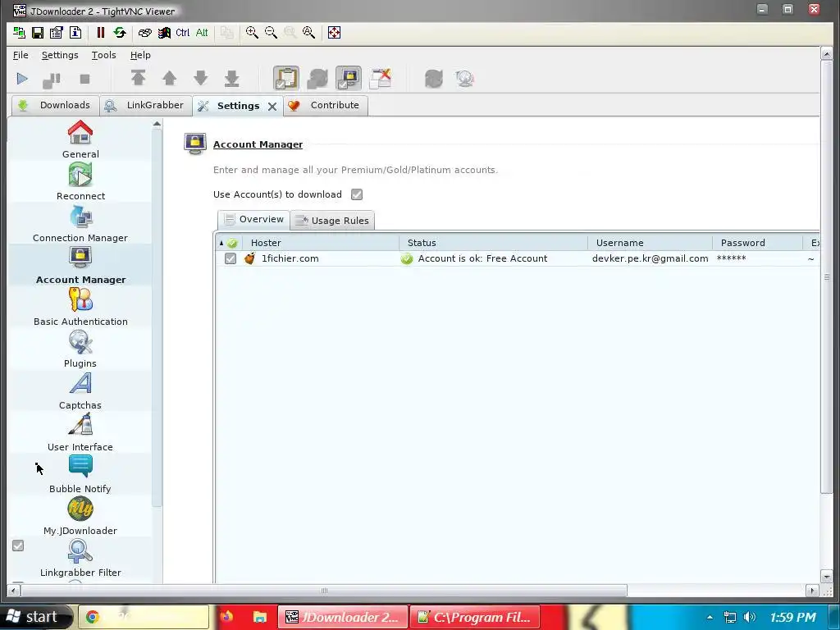
Task: Open Basic Authentication in the sidebar
Action: [x=80, y=307]
